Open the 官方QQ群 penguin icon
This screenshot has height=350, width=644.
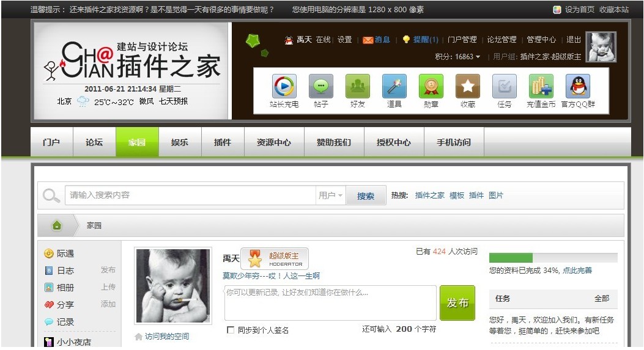578,86
